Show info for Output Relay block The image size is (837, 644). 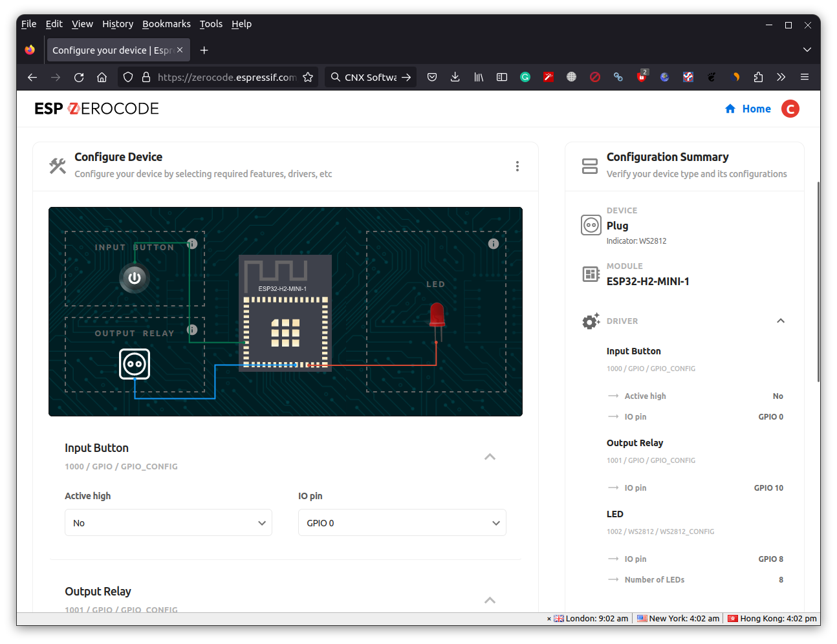coord(192,330)
